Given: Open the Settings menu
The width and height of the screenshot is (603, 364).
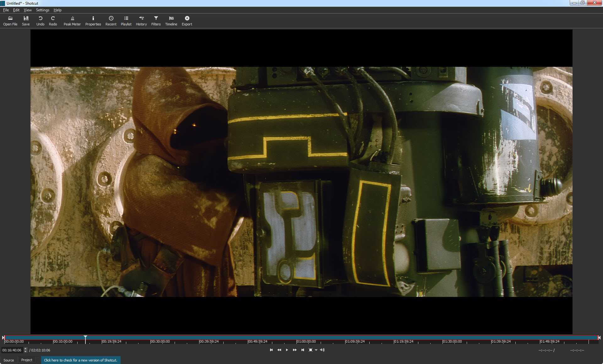Looking at the screenshot, I should 43,10.
